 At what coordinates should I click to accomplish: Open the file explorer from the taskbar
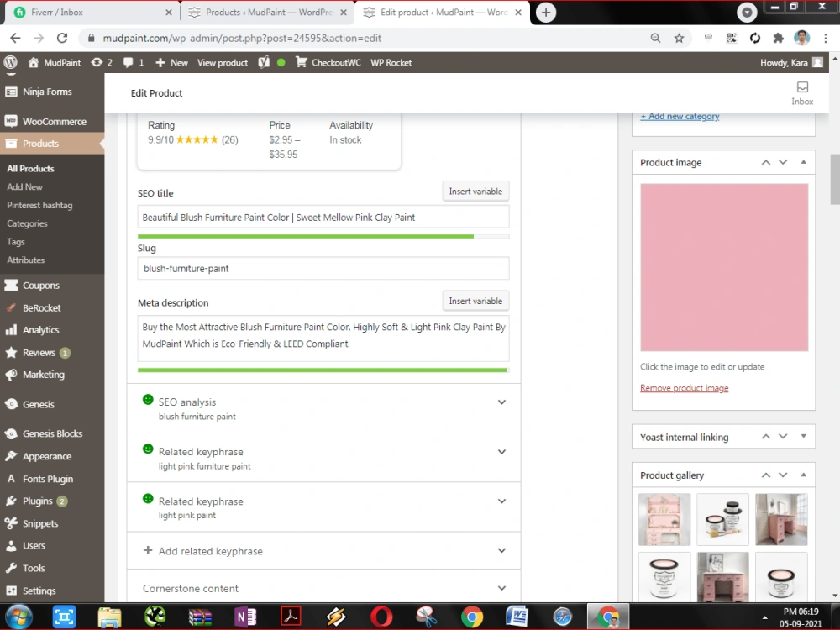109,617
